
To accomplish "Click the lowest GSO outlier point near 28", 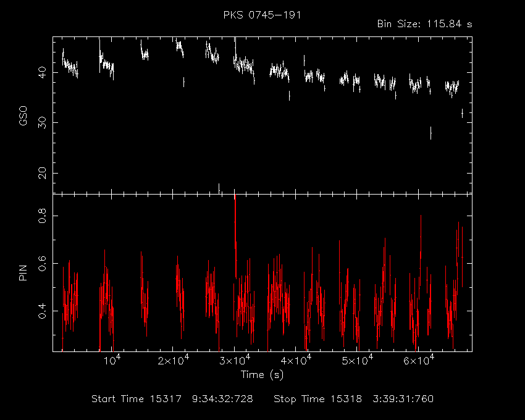I will (x=430, y=133).
